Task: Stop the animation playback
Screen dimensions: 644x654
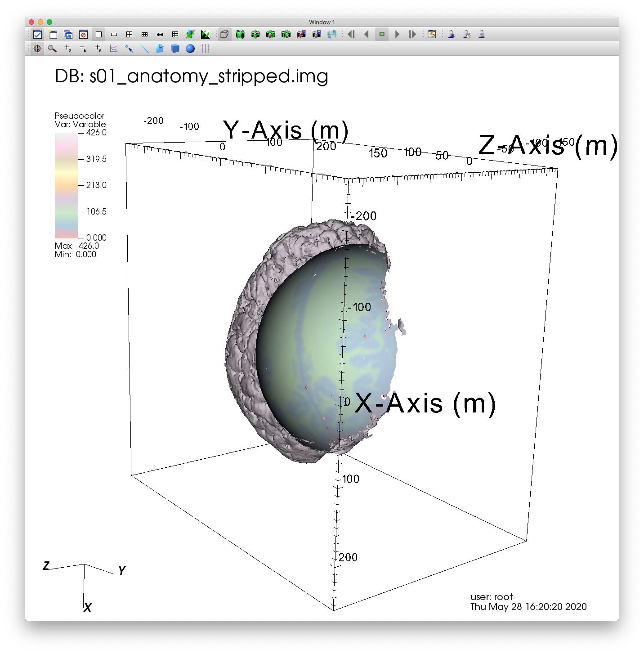Action: point(382,34)
